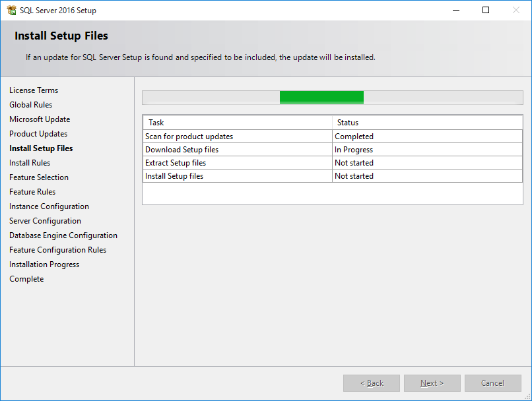Select Feature Rules in the left pane
Screen dimensions: 532x401
(32, 191)
